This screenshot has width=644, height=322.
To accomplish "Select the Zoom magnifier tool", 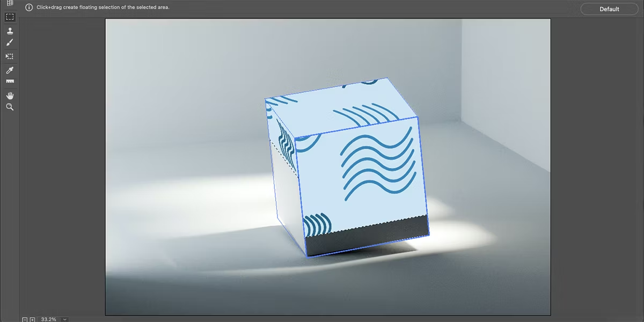I will [x=10, y=107].
